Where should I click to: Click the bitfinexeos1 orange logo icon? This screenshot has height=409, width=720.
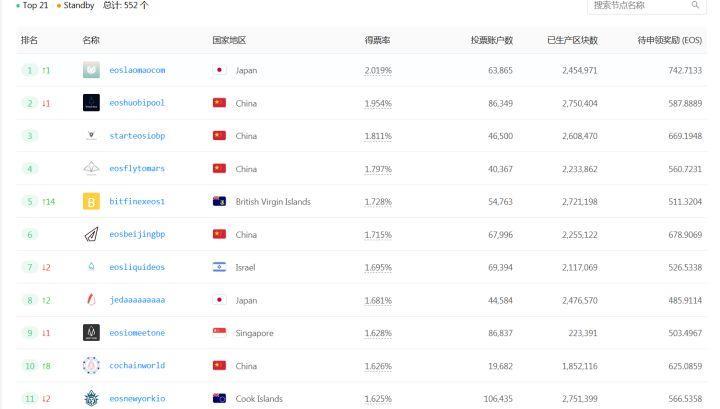coord(91,201)
